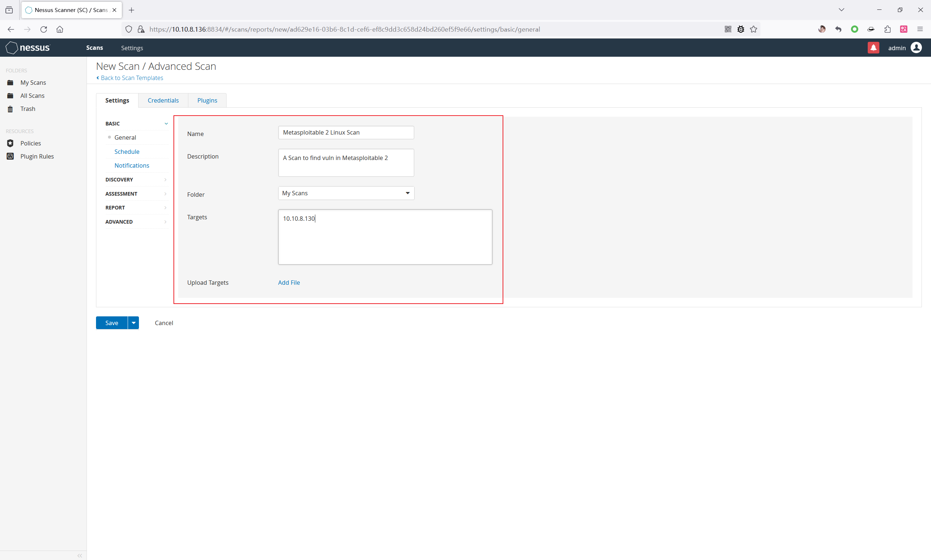Expand the REPORT settings section
The width and height of the screenshot is (931, 560).
point(137,208)
